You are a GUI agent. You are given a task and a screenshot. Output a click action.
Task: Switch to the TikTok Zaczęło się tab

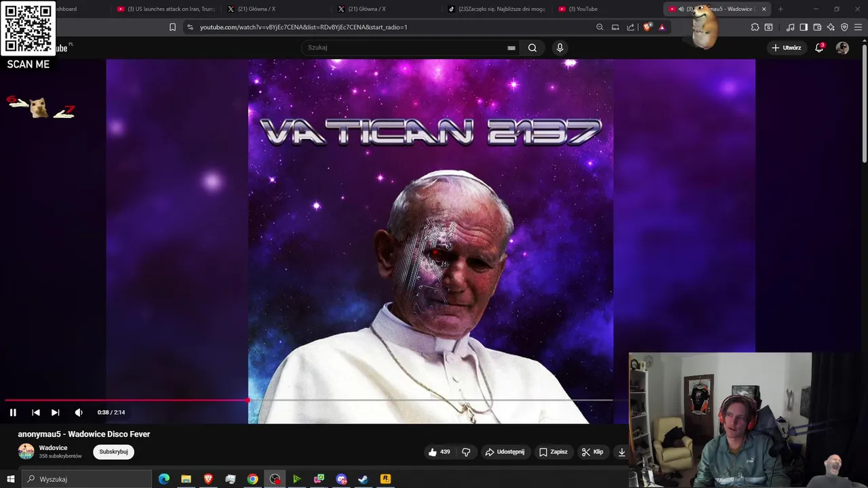click(497, 9)
